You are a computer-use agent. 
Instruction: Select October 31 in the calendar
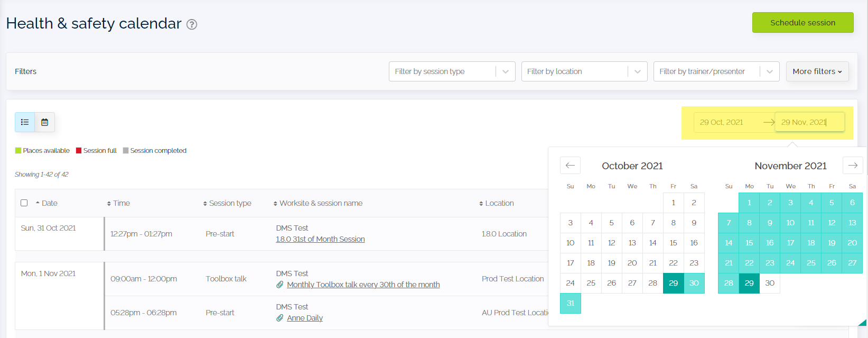pos(571,303)
